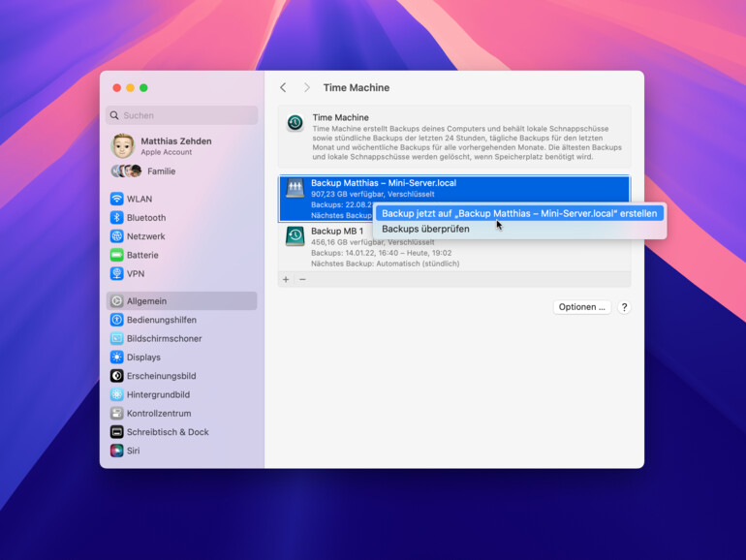Zoom window with the green button
The width and height of the screenshot is (746, 560).
(143, 87)
